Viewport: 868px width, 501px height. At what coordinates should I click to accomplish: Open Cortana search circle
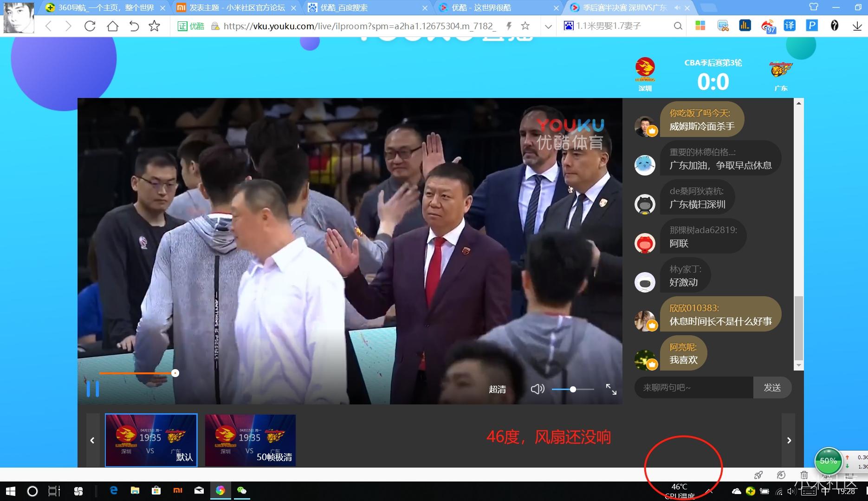point(32,491)
